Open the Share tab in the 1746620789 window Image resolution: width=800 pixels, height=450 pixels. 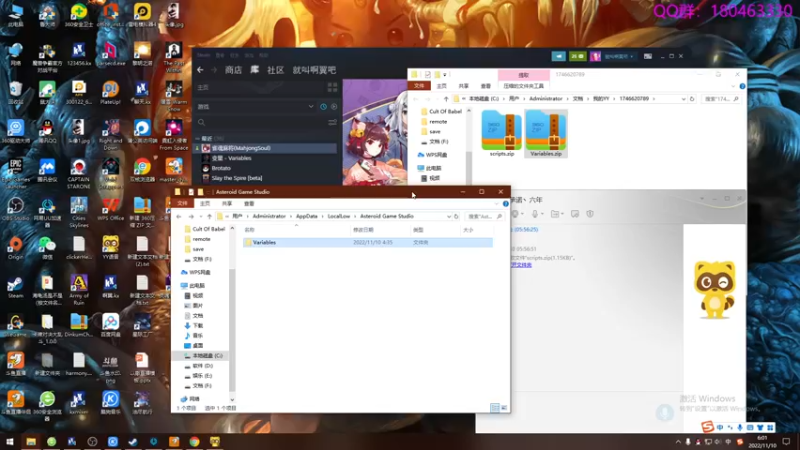[x=463, y=86]
